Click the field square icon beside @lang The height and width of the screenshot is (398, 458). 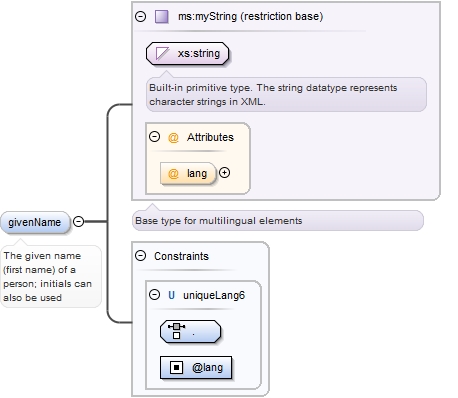click(176, 367)
